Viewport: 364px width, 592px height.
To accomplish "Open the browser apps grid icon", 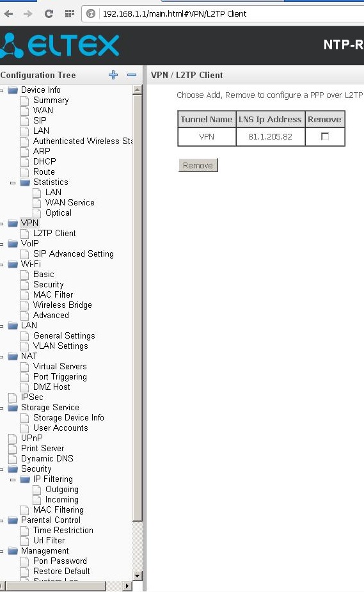I will (69, 14).
